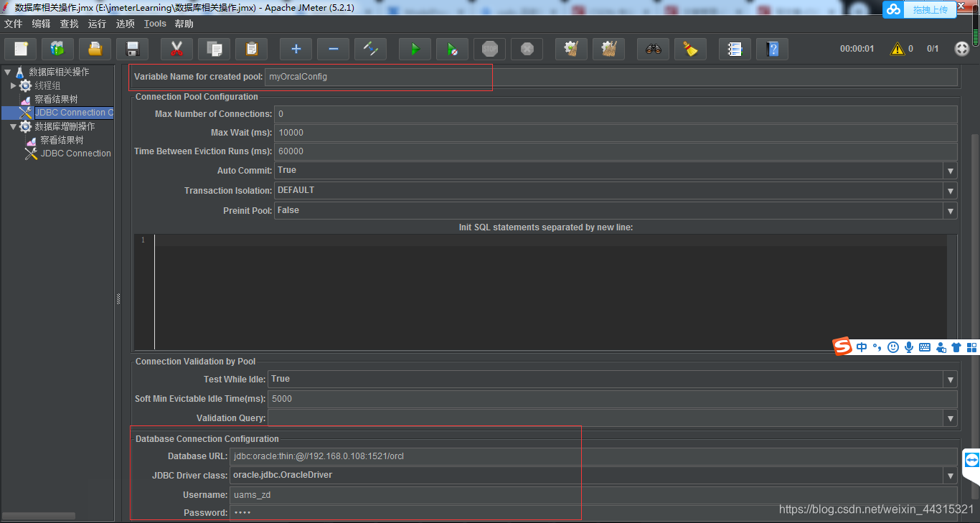980x523 pixels.
Task: Show log viewer via warning triangle
Action: pyautogui.click(x=897, y=49)
